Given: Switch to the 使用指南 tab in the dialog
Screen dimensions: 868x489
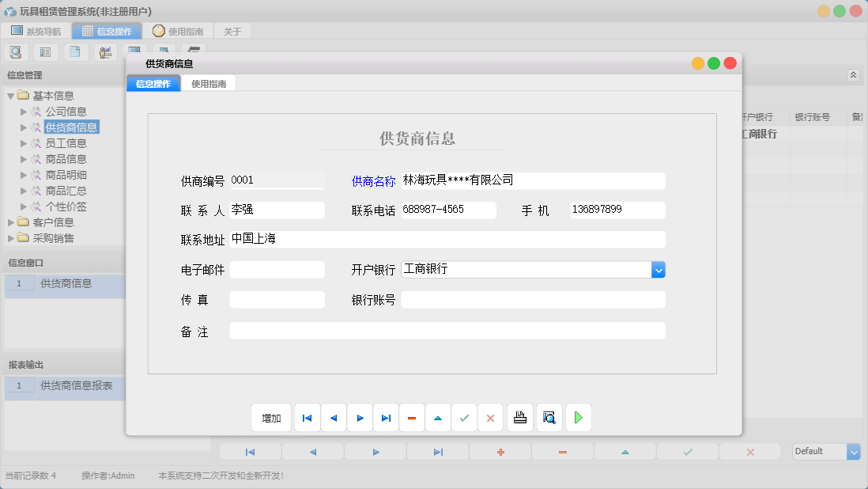Looking at the screenshot, I should tap(208, 82).
